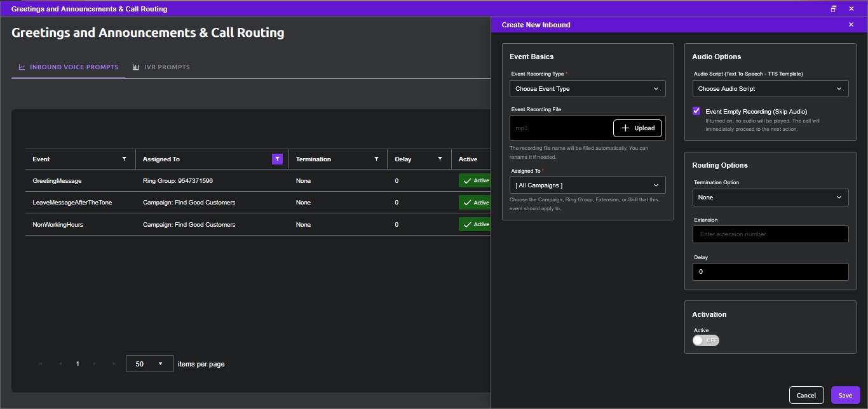Click the Extension number input field
The height and width of the screenshot is (409, 868).
pyautogui.click(x=770, y=234)
